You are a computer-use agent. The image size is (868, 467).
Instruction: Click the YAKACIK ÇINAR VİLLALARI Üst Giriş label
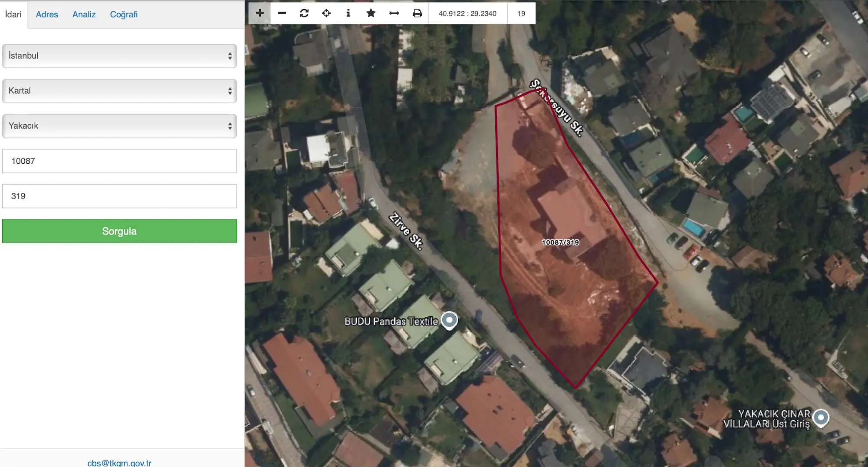(766, 419)
